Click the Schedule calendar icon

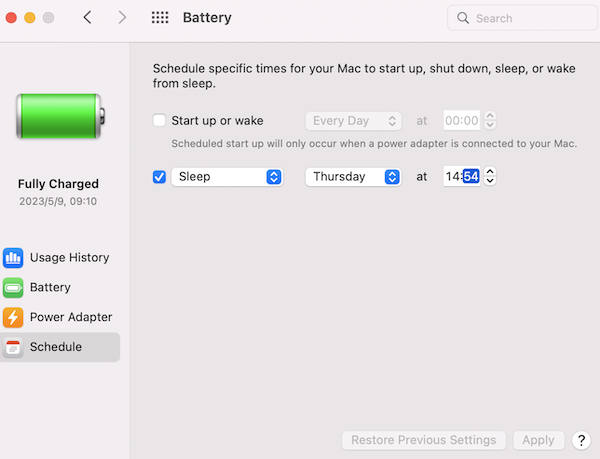(x=13, y=347)
